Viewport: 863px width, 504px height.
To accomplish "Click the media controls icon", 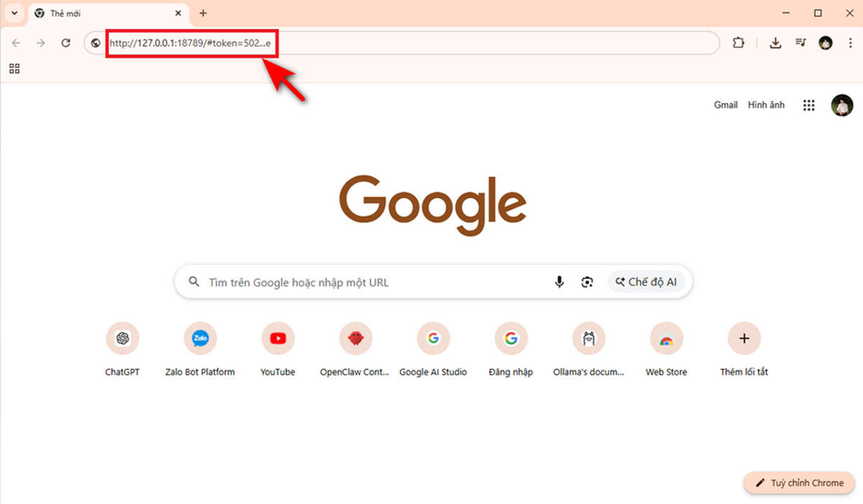I will tap(800, 43).
